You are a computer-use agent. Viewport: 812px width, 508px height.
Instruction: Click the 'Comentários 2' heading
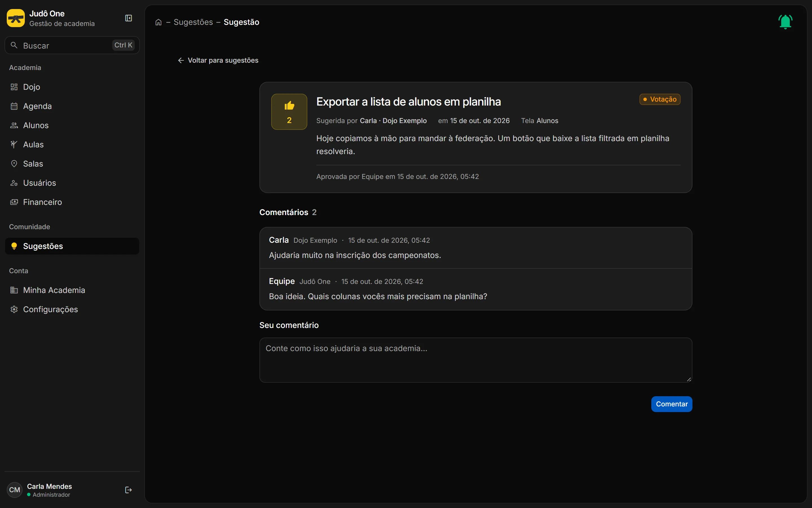pyautogui.click(x=288, y=212)
